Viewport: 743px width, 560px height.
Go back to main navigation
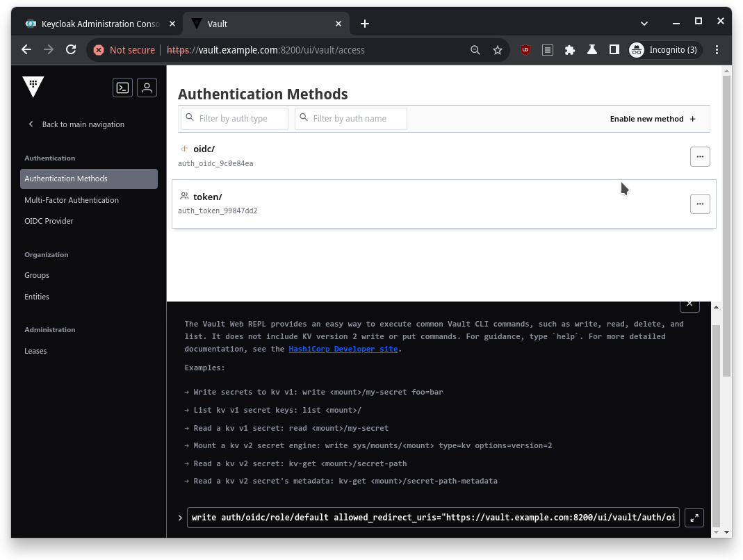point(76,124)
